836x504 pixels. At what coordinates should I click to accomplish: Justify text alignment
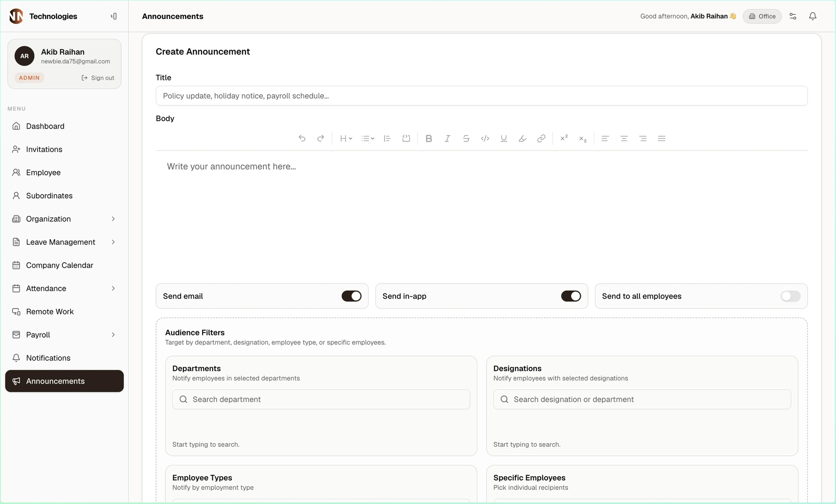click(x=662, y=138)
